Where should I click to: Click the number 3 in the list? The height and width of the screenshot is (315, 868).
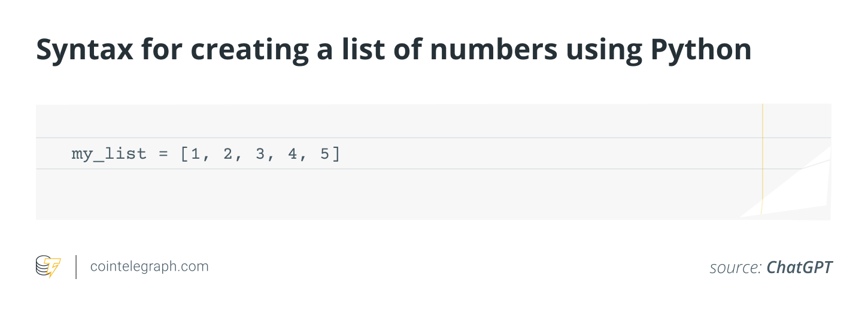click(x=260, y=154)
